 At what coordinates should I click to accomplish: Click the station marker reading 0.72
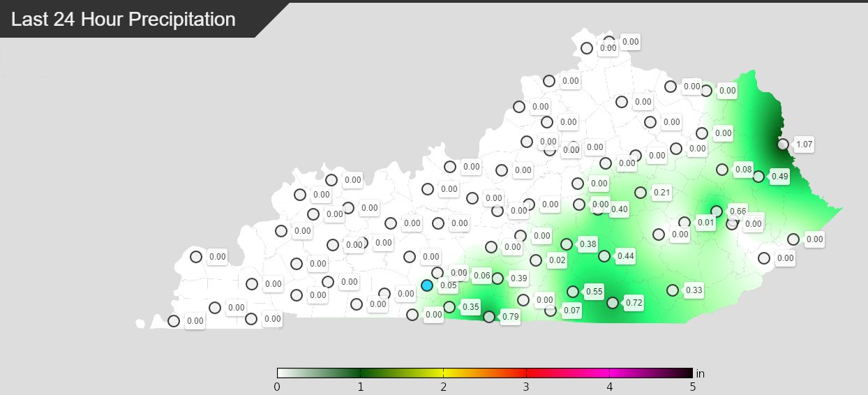[613, 303]
